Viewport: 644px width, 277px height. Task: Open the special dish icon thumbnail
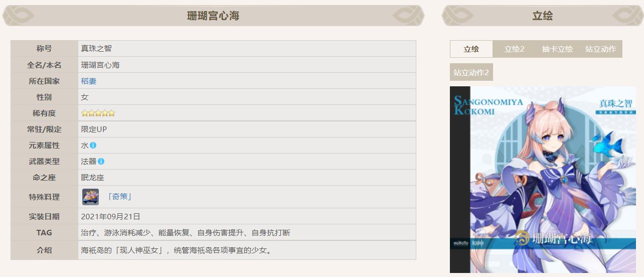coord(90,197)
